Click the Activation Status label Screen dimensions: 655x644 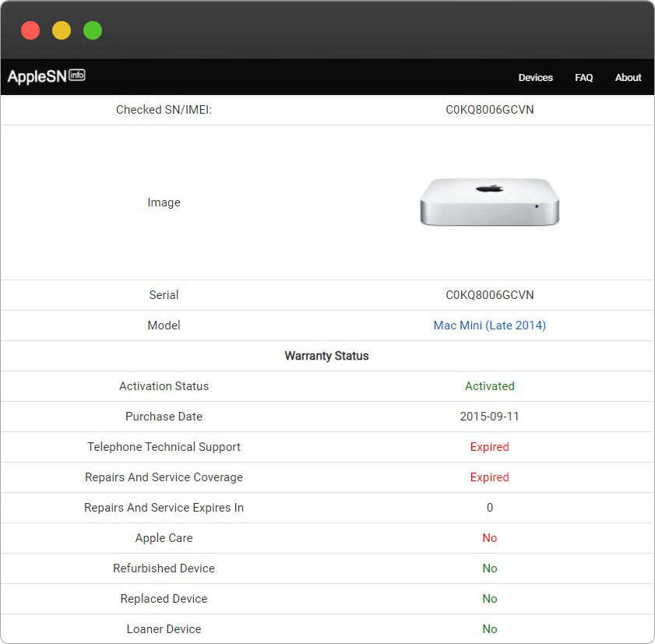tap(164, 386)
